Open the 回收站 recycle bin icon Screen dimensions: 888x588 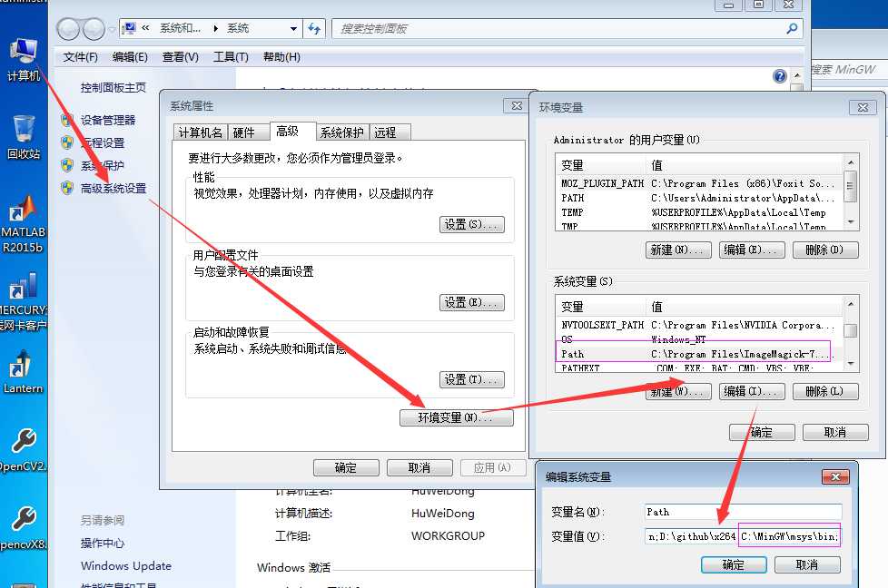(x=24, y=136)
